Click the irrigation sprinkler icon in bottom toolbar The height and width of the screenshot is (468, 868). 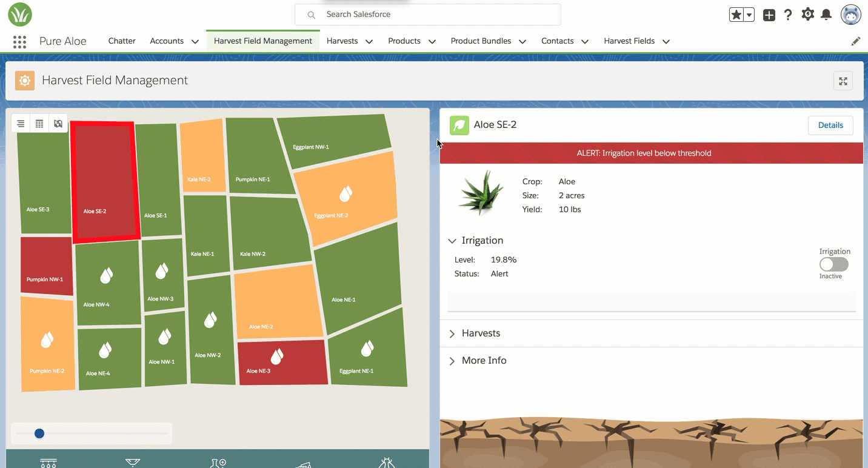coord(48,463)
